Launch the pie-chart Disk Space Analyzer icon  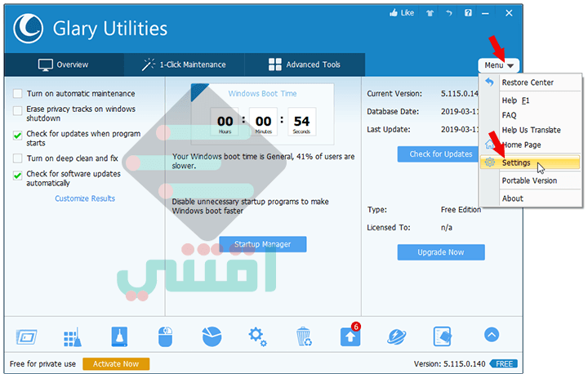[x=212, y=336]
